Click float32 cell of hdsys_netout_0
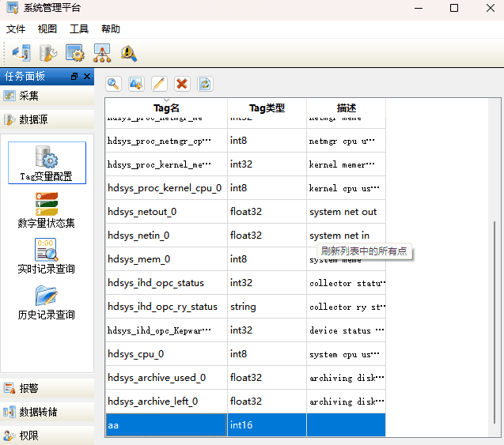The height and width of the screenshot is (445, 504). pyautogui.click(x=267, y=212)
